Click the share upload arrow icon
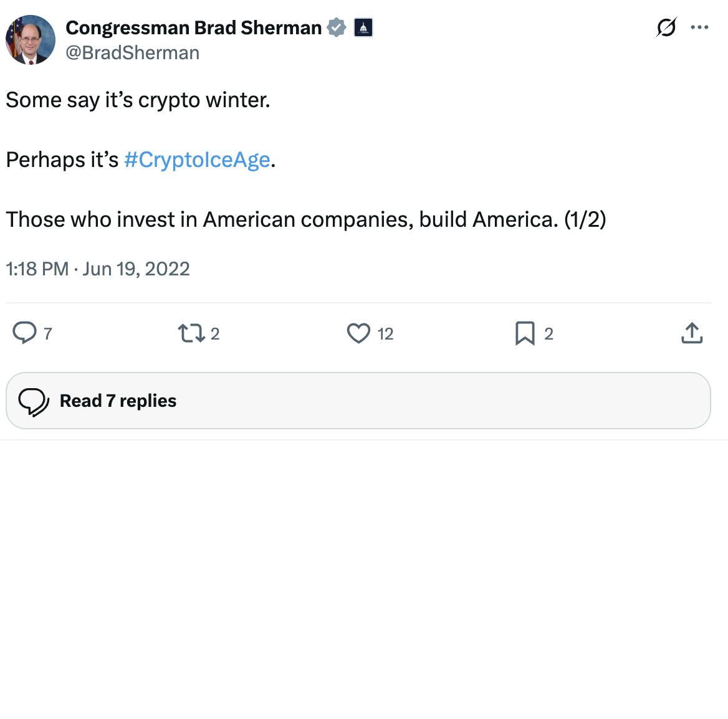728x719 pixels. click(692, 333)
